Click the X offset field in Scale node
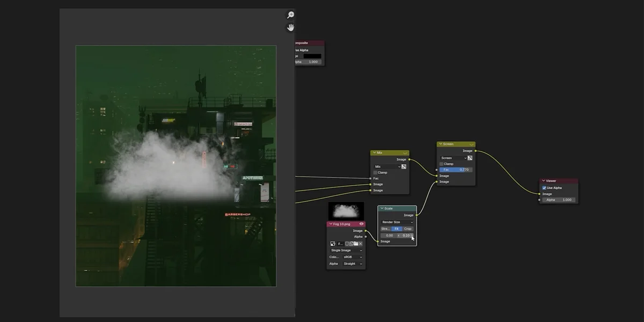Image resolution: width=644 pixels, height=322 pixels. [x=390, y=236]
